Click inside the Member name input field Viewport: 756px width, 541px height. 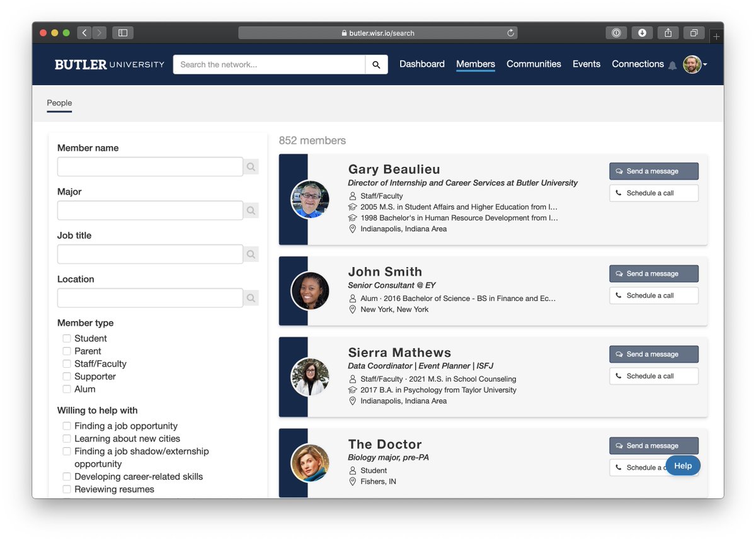click(150, 167)
